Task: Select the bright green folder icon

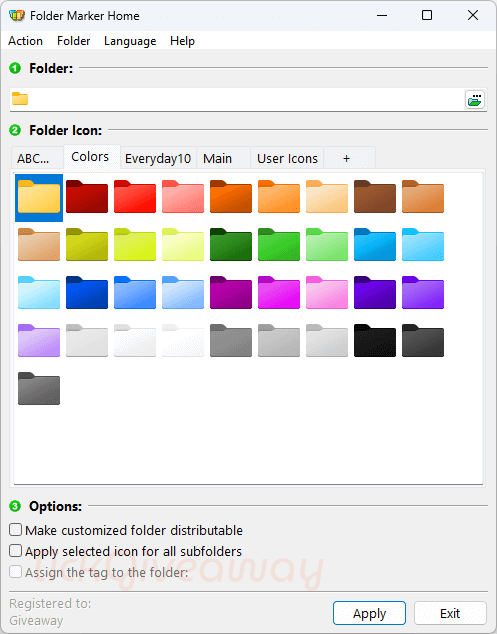Action: pyautogui.click(x=279, y=245)
